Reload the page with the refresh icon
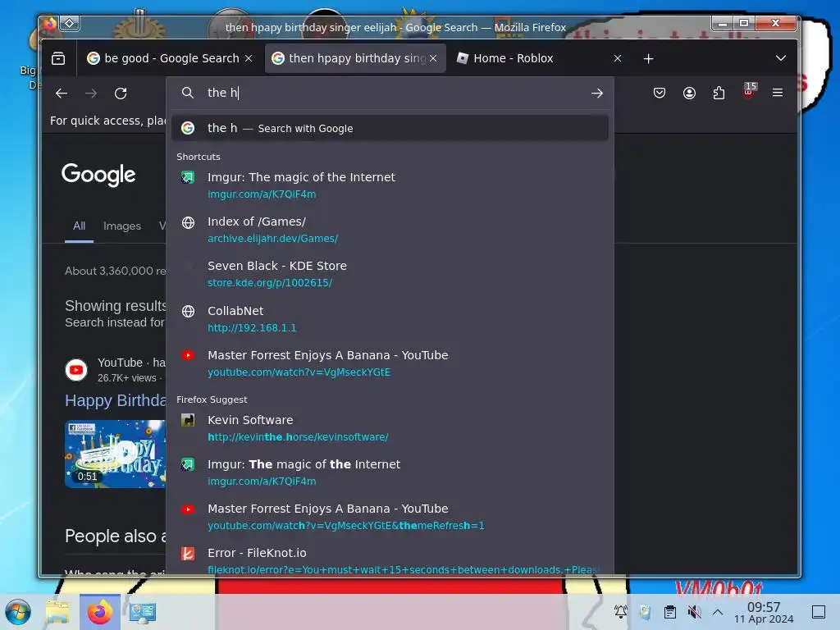The width and height of the screenshot is (840, 630). [121, 94]
